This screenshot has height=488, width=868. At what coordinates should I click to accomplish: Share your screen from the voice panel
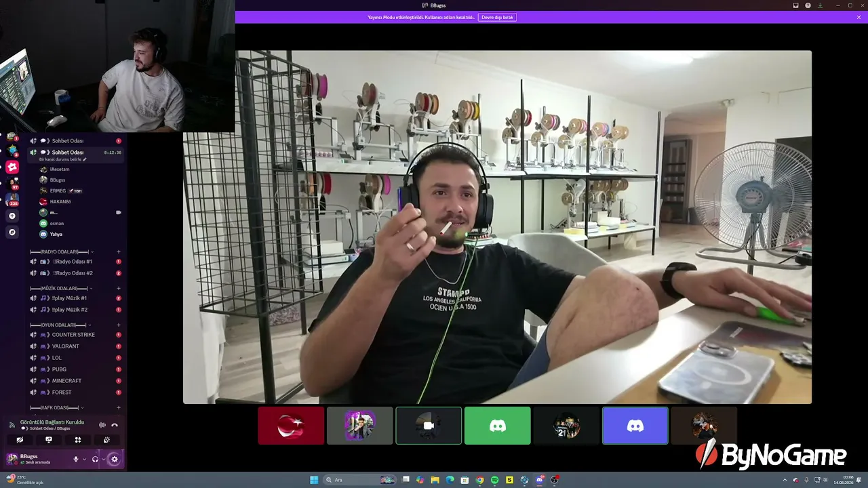pyautogui.click(x=49, y=440)
